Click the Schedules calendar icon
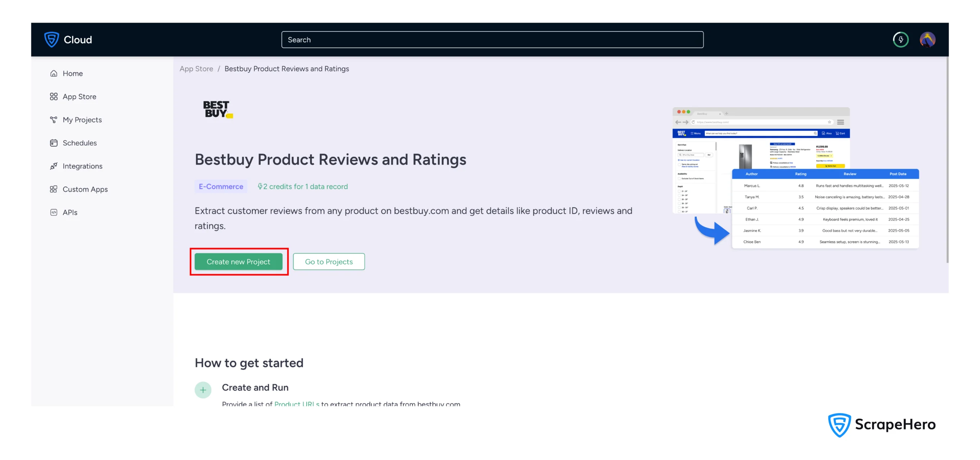 (x=54, y=143)
